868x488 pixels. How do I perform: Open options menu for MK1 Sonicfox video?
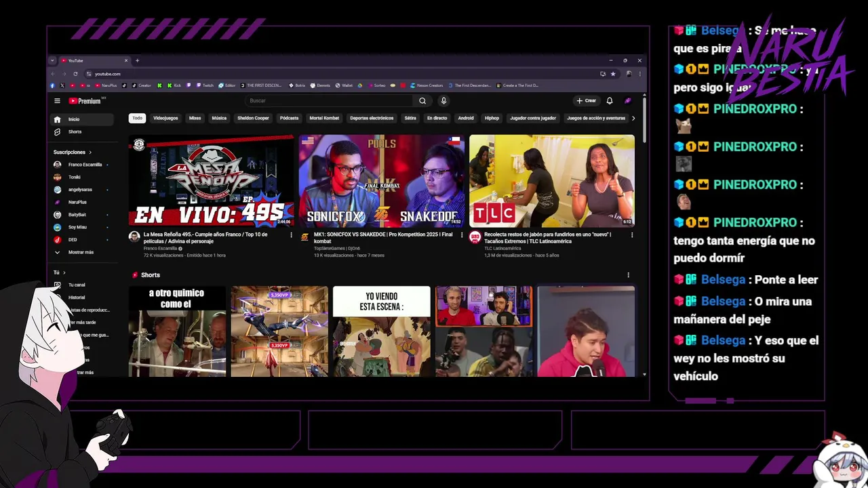click(462, 235)
